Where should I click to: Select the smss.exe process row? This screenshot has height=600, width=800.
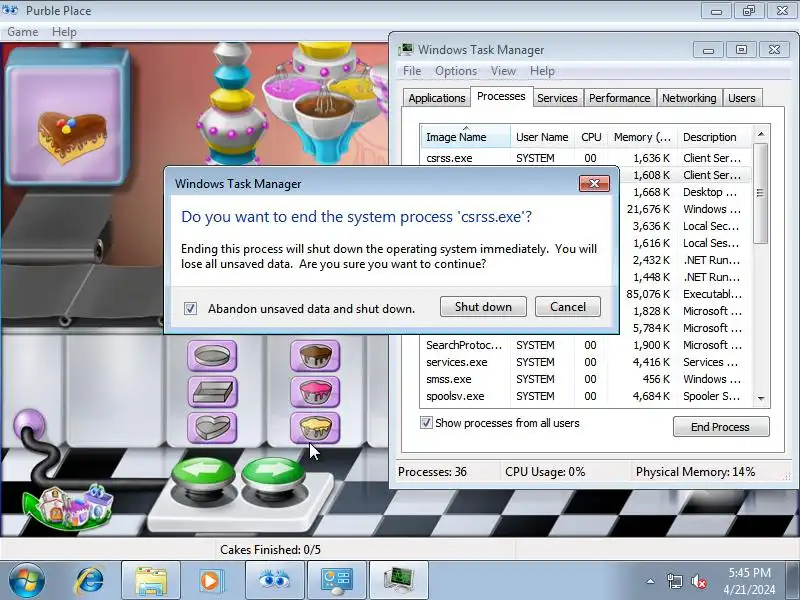pyautogui.click(x=586, y=379)
